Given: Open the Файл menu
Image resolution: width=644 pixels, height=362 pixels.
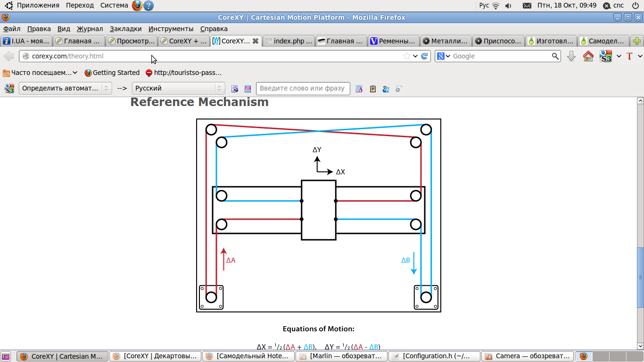Looking at the screenshot, I should pyautogui.click(x=12, y=29).
